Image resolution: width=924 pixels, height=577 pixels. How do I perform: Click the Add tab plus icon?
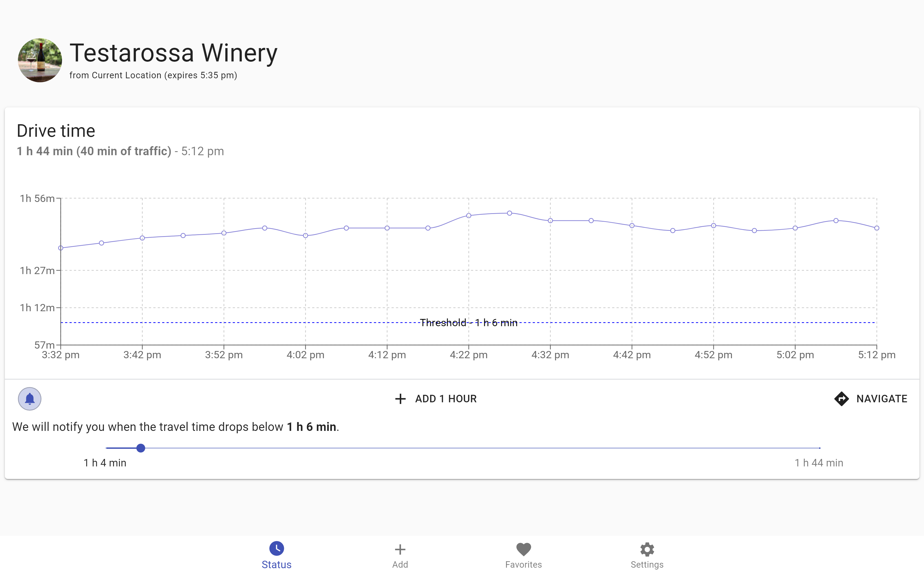pyautogui.click(x=400, y=549)
